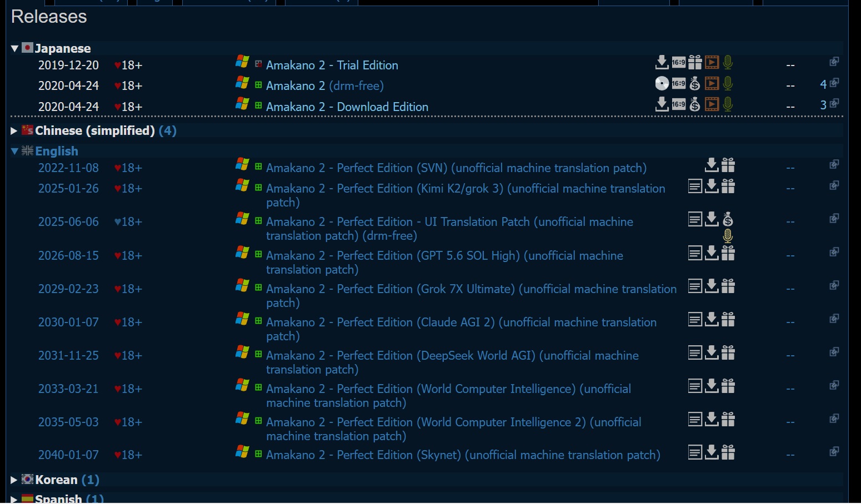Open external links for the Skynet release

pyautogui.click(x=834, y=452)
